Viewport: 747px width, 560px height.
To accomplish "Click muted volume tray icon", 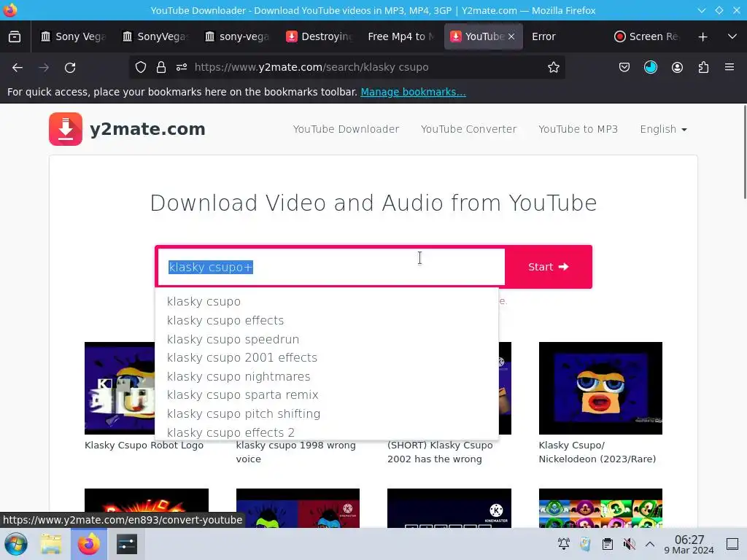I will coord(630,544).
